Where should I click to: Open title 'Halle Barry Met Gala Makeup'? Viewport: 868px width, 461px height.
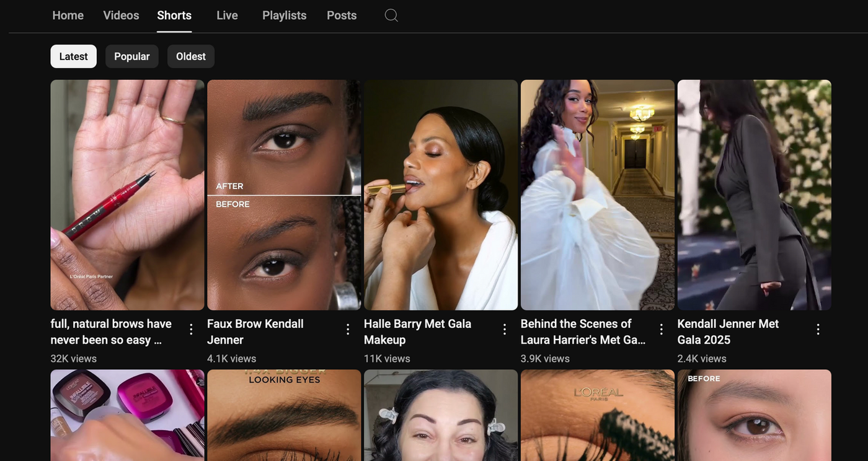coord(418,331)
